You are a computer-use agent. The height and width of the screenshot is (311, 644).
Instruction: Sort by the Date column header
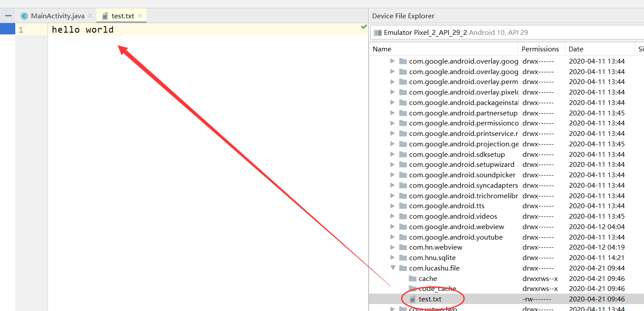tap(600, 49)
